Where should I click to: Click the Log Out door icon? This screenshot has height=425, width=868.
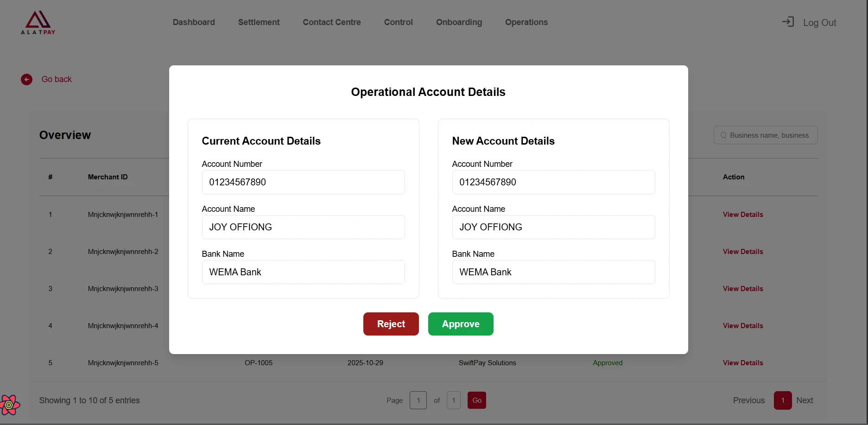pyautogui.click(x=788, y=22)
